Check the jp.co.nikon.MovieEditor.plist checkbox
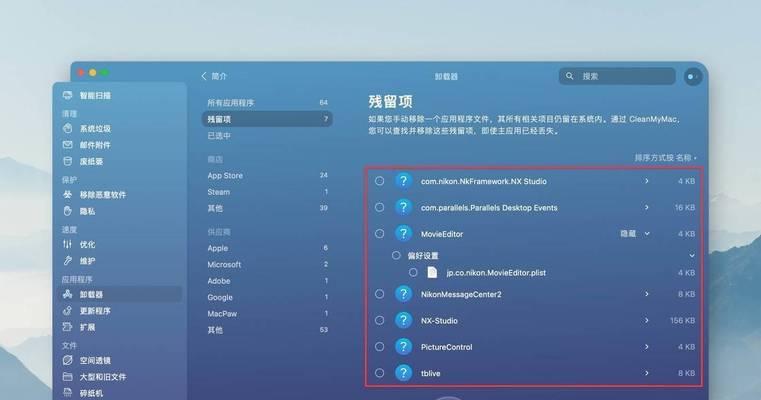The image size is (761, 400). pos(413,272)
